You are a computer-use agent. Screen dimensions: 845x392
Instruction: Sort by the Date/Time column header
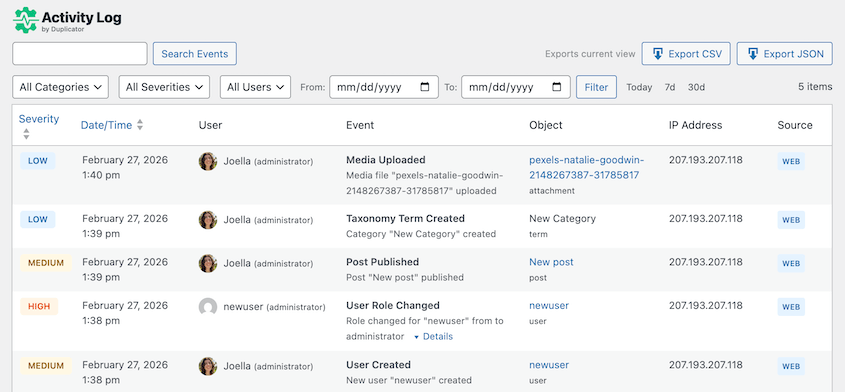click(x=106, y=125)
